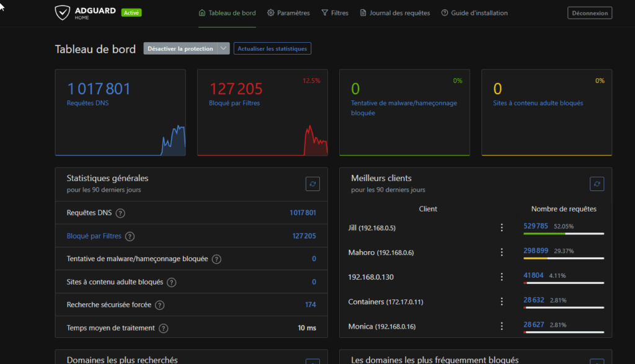Click the blue DNS requests graph
635x364 pixels.
click(x=174, y=141)
